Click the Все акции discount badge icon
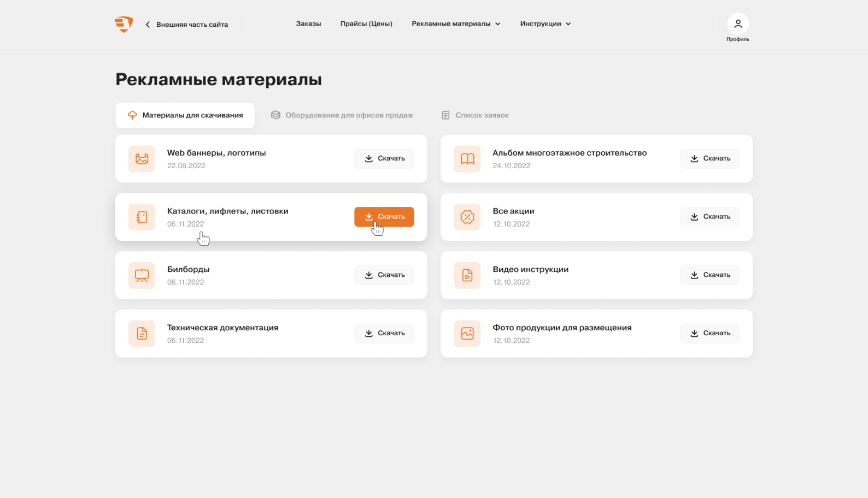The image size is (868, 498). (x=467, y=217)
